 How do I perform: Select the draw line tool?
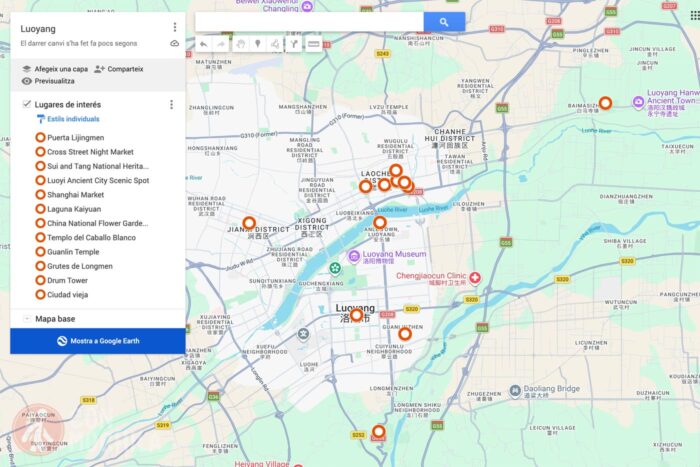[x=275, y=44]
